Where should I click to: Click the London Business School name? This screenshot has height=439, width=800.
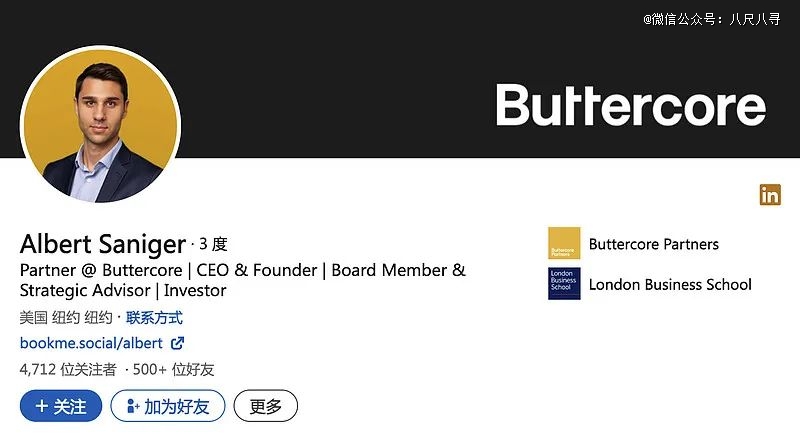(670, 284)
